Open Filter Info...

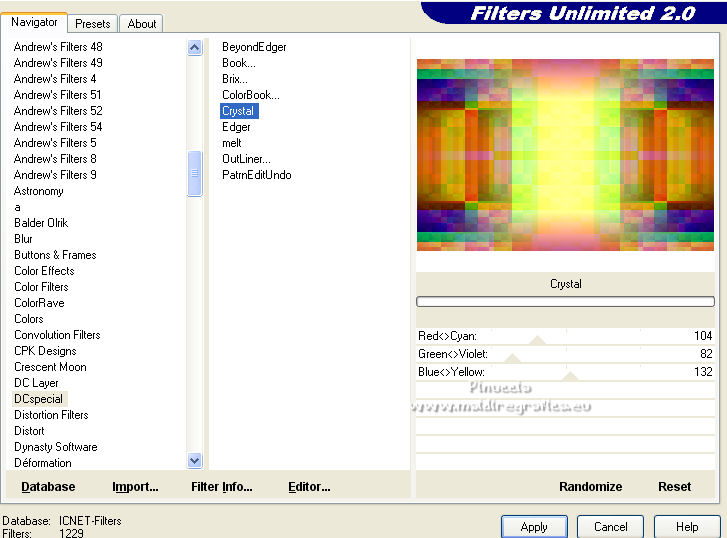(222, 487)
